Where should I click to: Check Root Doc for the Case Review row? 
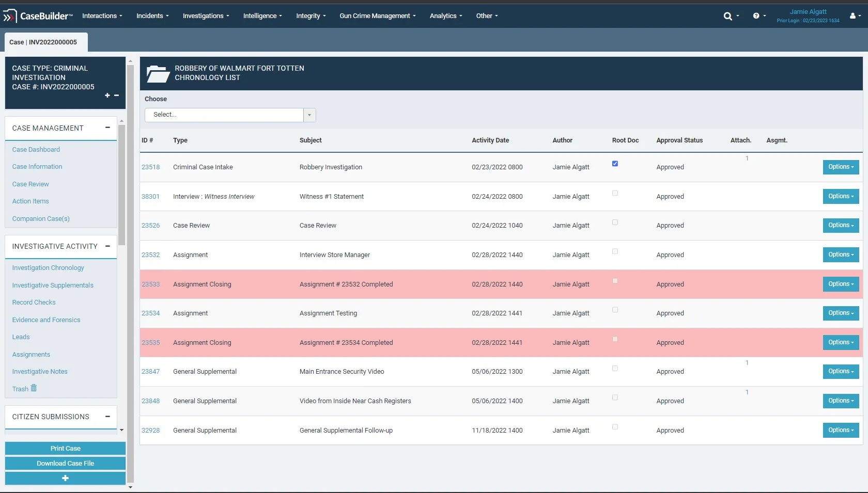(x=615, y=222)
